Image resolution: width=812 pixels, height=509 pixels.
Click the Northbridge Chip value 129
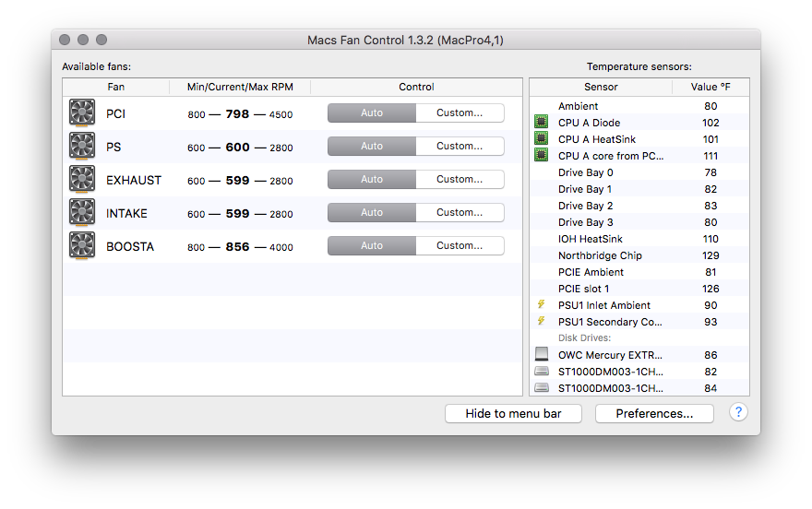click(710, 255)
